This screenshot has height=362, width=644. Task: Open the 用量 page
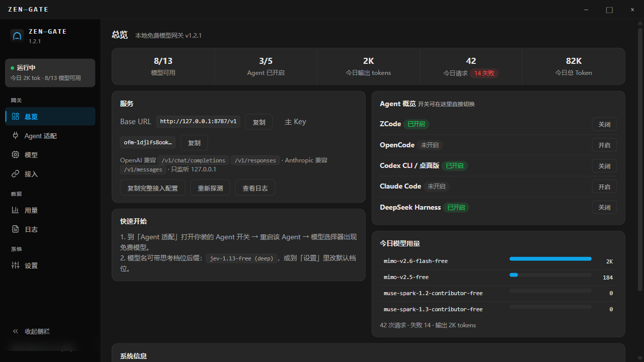pyautogui.click(x=50, y=210)
